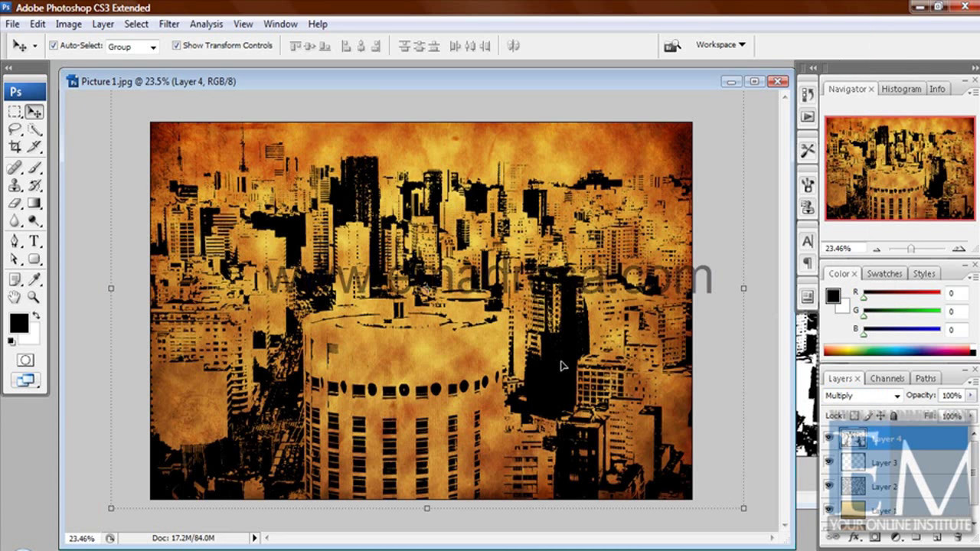Swap foreground and background colors
Screen dimensions: 980x551
tap(35, 315)
